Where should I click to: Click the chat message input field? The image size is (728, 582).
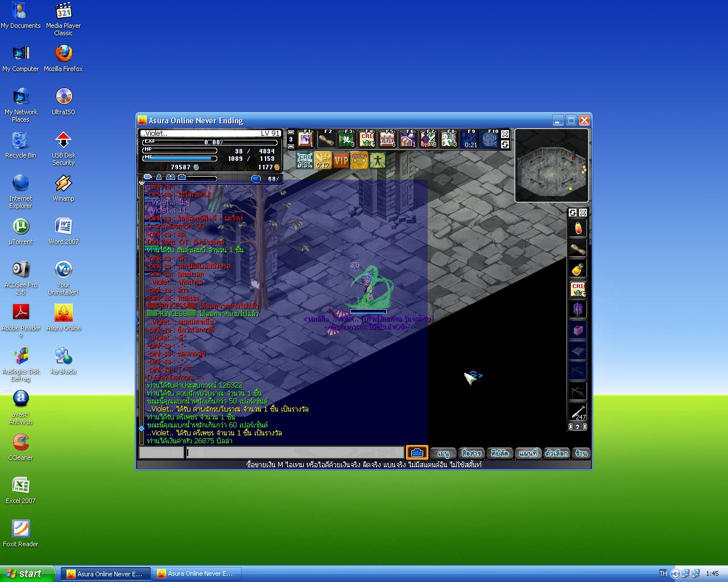[295, 453]
